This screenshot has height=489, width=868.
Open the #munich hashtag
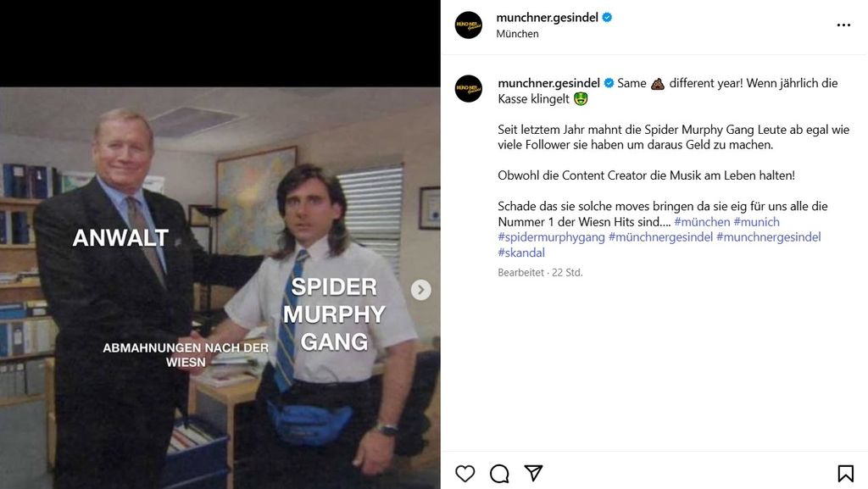coord(756,222)
